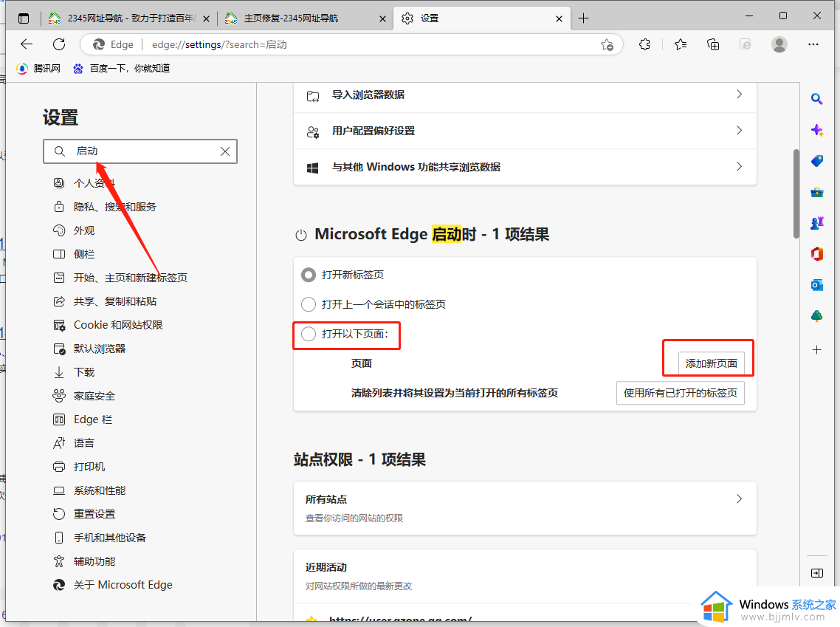Open the Collections icon in toolbar
Image resolution: width=840 pixels, height=627 pixels.
click(713, 44)
